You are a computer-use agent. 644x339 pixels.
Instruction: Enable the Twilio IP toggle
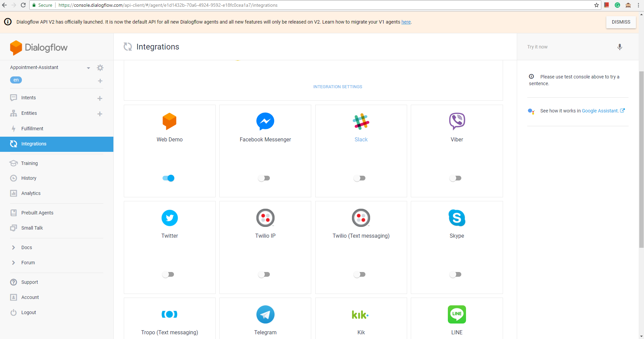(264, 274)
